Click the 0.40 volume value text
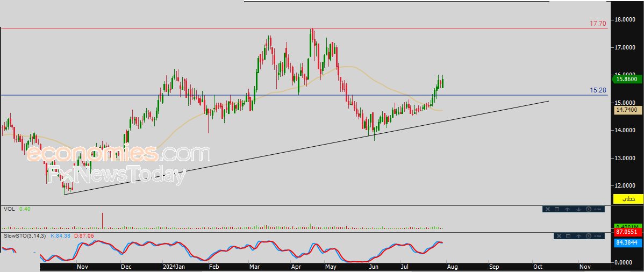Image resolution: width=644 pixels, height=272 pixels. 25,209
